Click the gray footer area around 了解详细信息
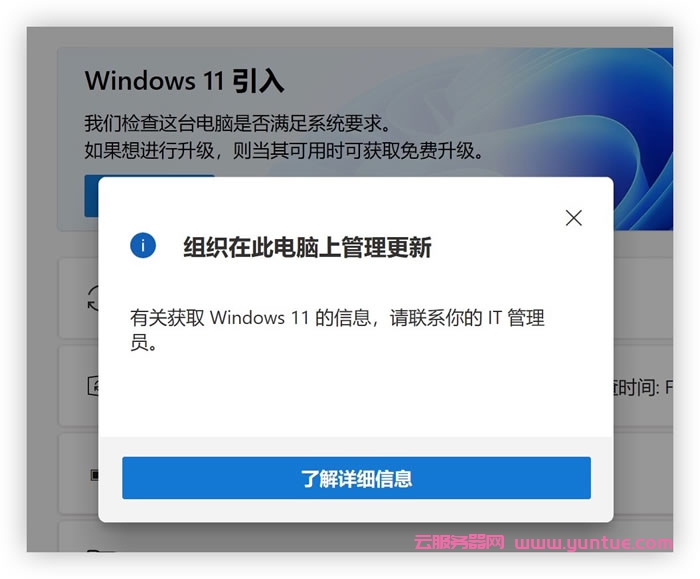 (x=356, y=479)
